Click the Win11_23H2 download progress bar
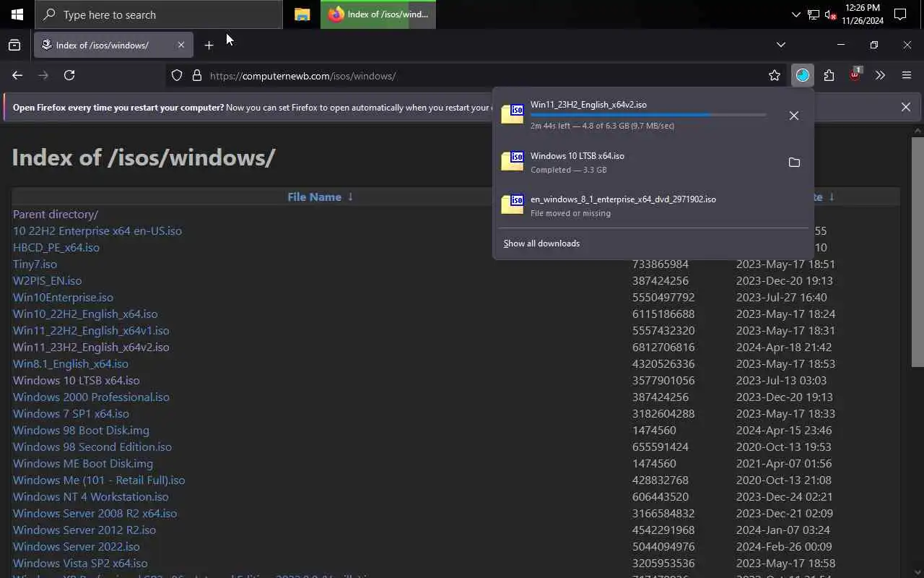924x578 pixels. (x=648, y=115)
